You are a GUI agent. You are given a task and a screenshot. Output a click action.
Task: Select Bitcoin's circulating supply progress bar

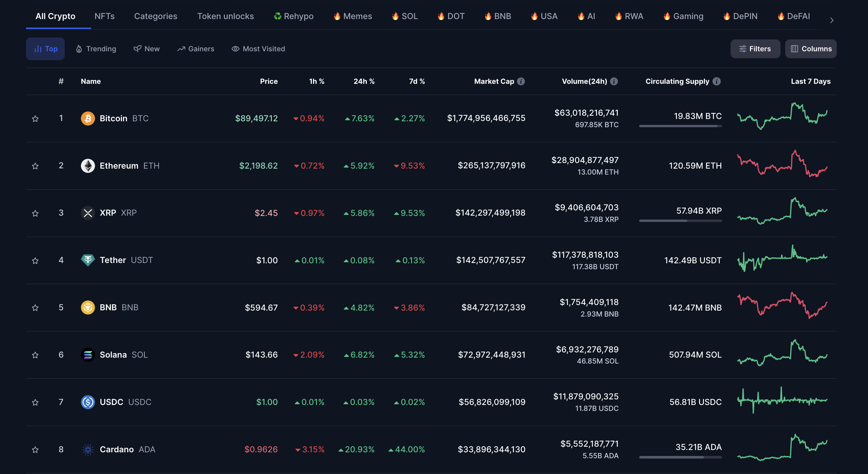pos(680,126)
